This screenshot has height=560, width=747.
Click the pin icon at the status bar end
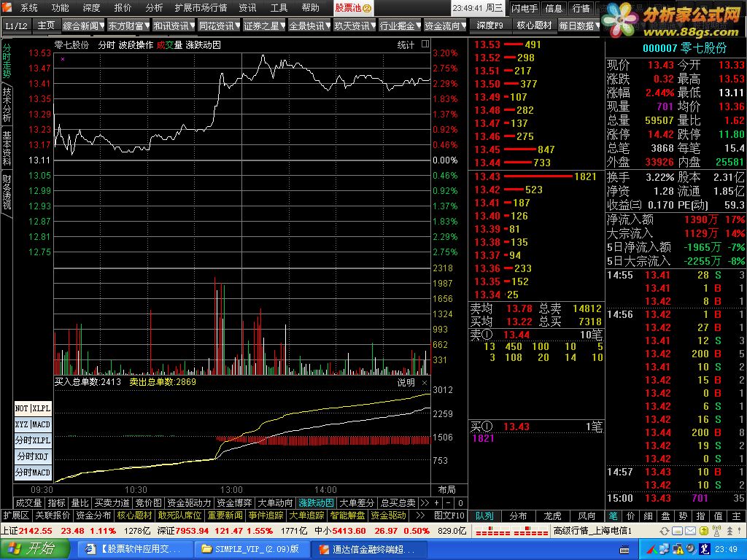(740, 531)
